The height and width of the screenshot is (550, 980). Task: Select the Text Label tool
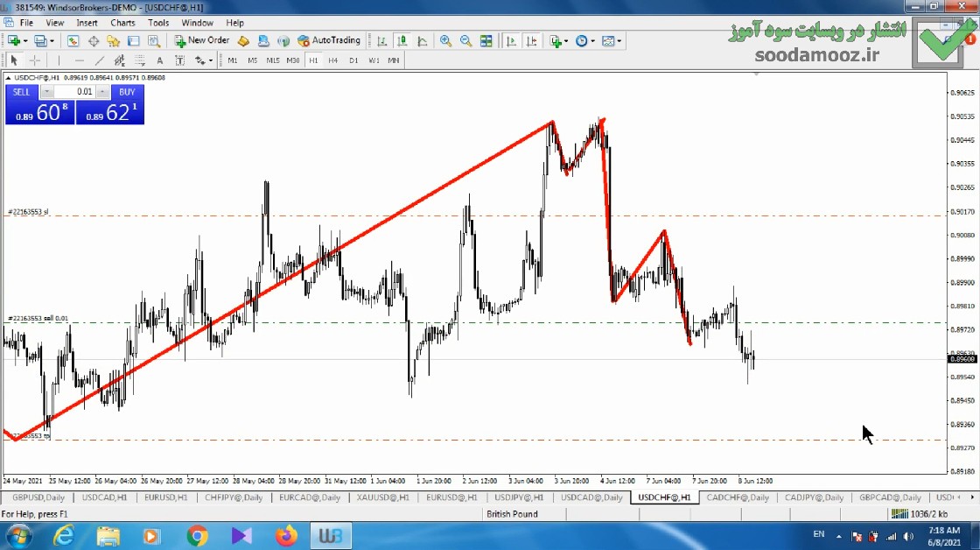[x=180, y=60]
